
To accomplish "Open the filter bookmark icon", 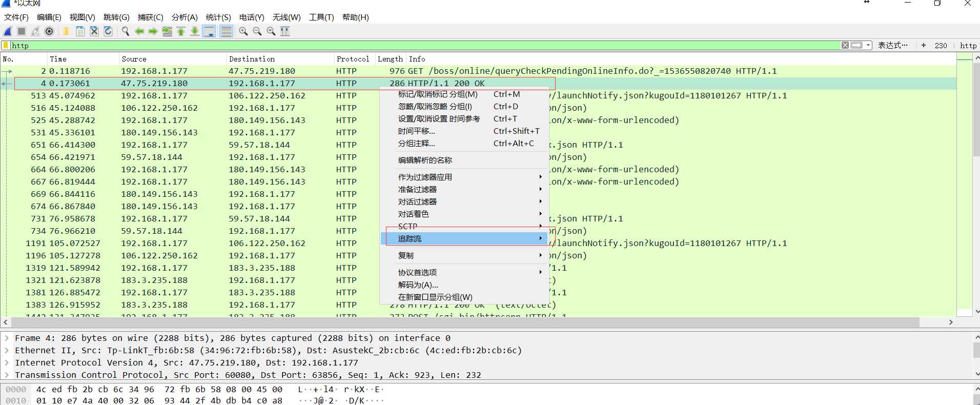I will 6,45.
